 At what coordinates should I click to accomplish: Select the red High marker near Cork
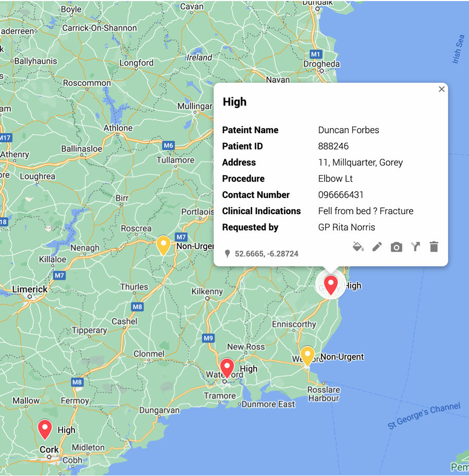point(45,429)
